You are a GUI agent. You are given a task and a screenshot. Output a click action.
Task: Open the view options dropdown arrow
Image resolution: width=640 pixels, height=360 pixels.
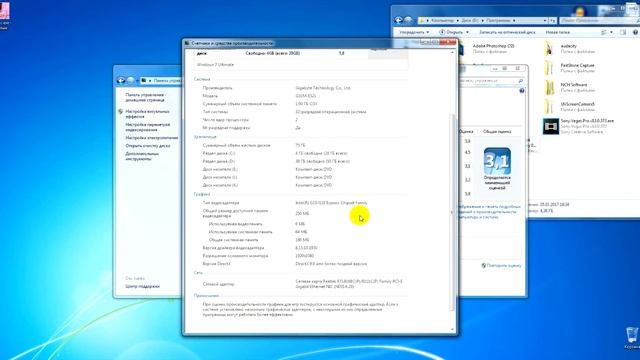pyautogui.click(x=611, y=32)
